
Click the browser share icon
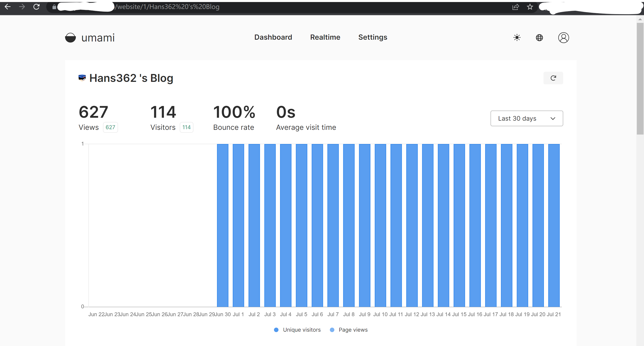515,7
